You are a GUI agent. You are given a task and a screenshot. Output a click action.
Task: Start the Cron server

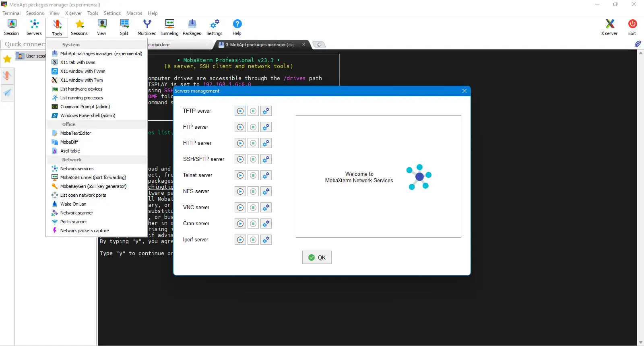240,224
